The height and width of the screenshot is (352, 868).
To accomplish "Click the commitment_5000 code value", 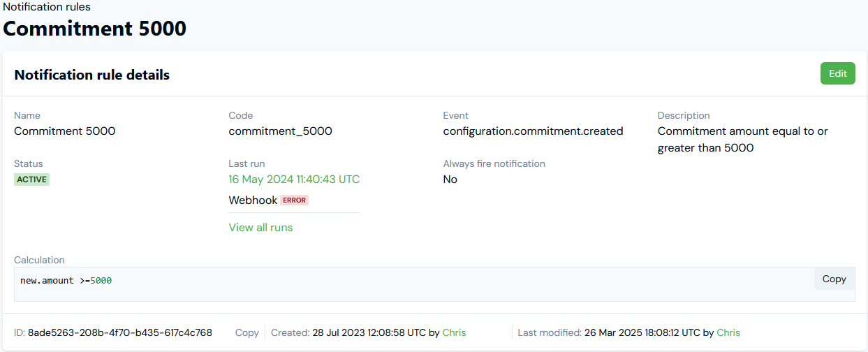I will point(280,131).
